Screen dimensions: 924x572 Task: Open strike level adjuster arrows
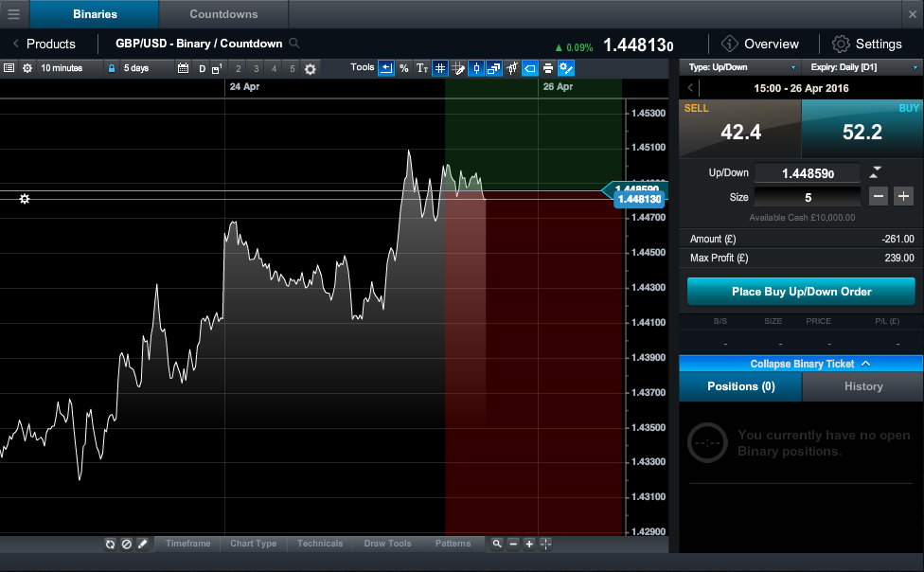pyautogui.click(x=875, y=172)
